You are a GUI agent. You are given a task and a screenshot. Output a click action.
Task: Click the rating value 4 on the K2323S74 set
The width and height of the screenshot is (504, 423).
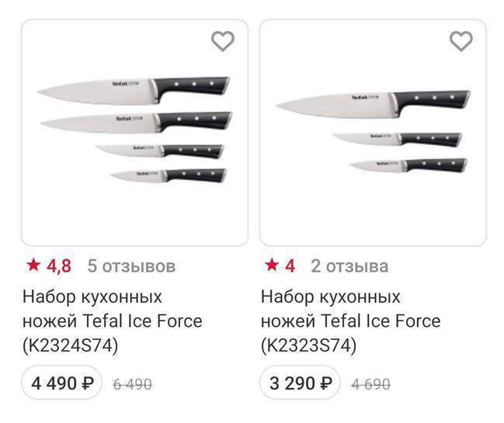pos(290,266)
